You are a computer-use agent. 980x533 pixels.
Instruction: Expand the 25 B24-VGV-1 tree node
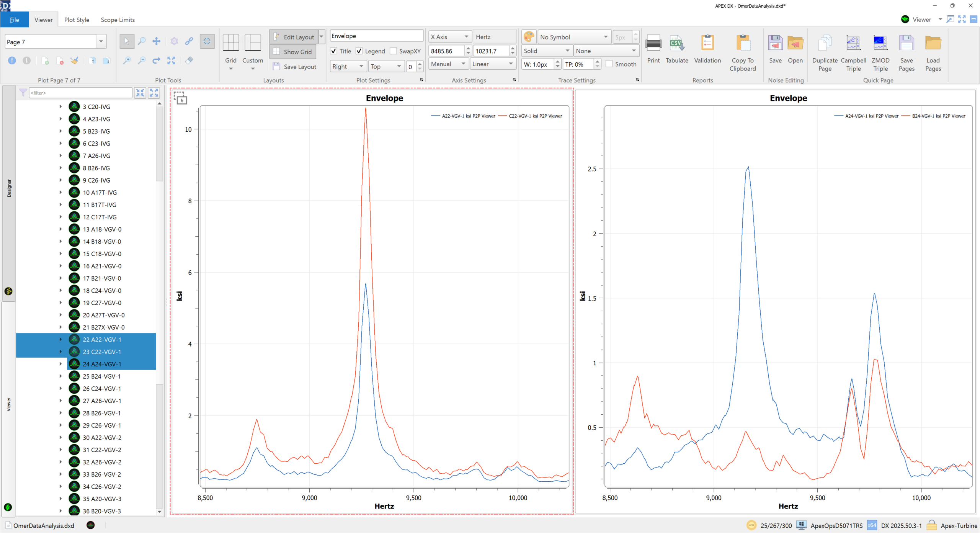tap(60, 376)
